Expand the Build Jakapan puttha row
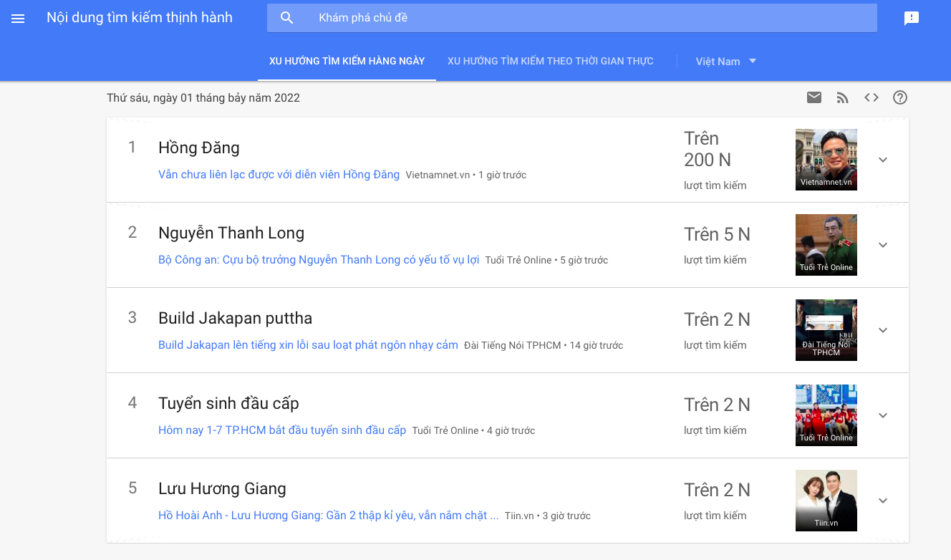Screen dimensions: 951x560 [x=883, y=330]
